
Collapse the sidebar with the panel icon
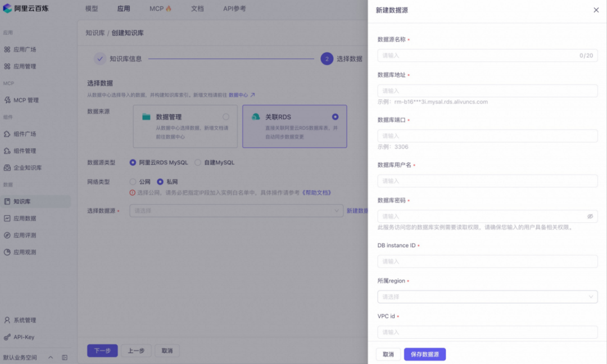click(x=65, y=358)
